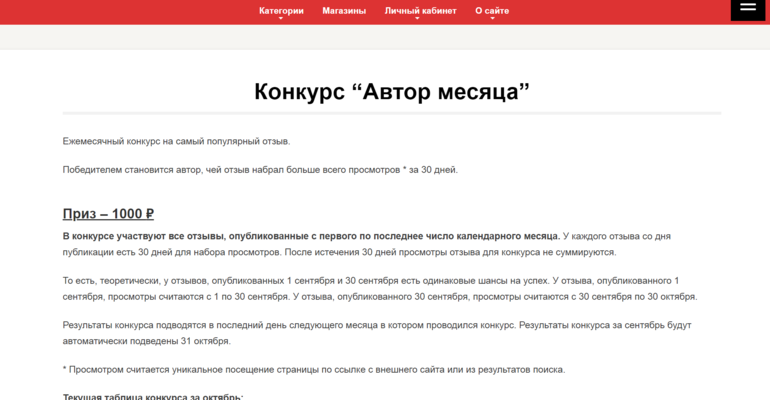
Task: Click the sentence starting Победителем становится автор
Action: point(260,170)
